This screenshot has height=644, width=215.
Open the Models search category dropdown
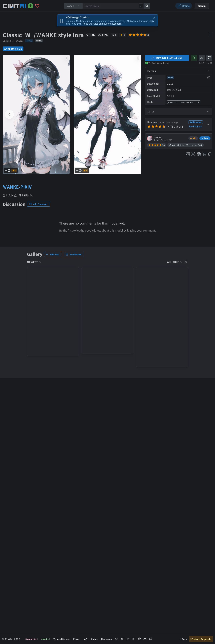pos(73,6)
